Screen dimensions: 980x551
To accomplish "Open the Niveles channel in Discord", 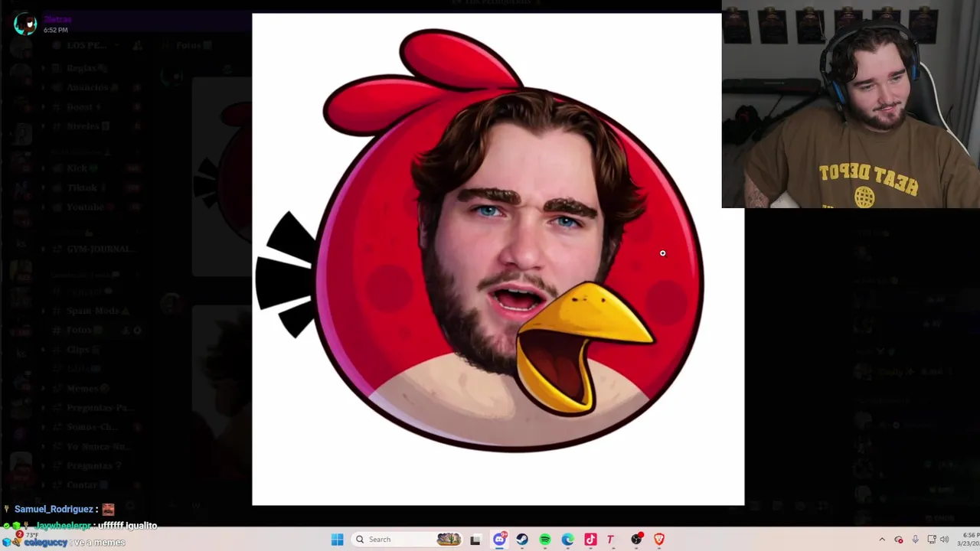I will pos(95,126).
